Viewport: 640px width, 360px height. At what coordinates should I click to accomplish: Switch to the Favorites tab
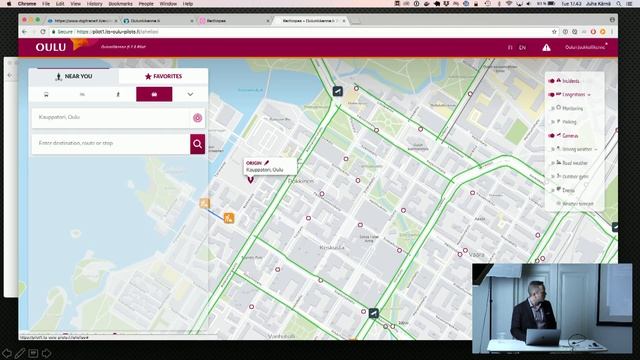[x=163, y=76]
